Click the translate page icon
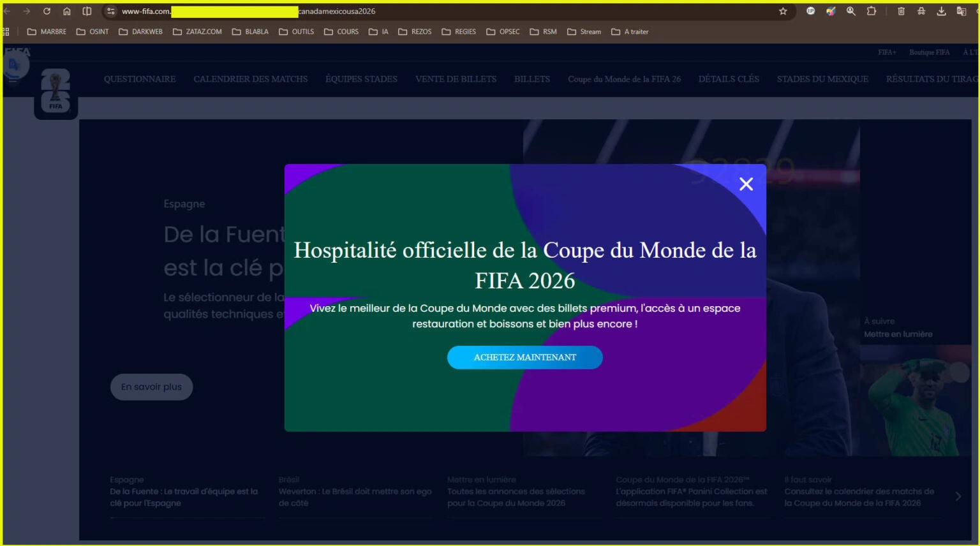Viewport: 980px width, 546px height. [x=961, y=11]
